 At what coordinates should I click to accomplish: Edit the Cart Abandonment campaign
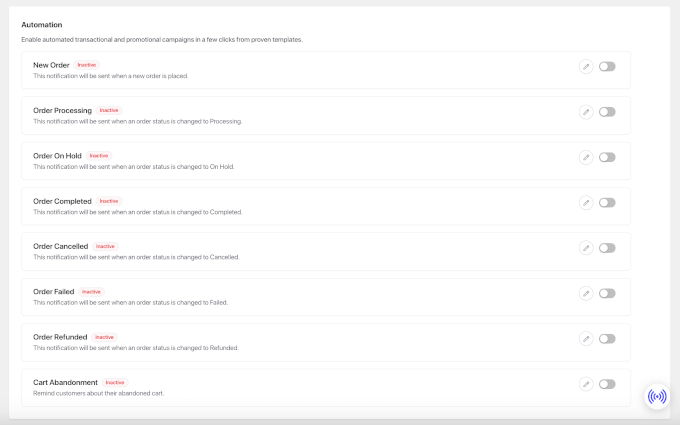586,384
